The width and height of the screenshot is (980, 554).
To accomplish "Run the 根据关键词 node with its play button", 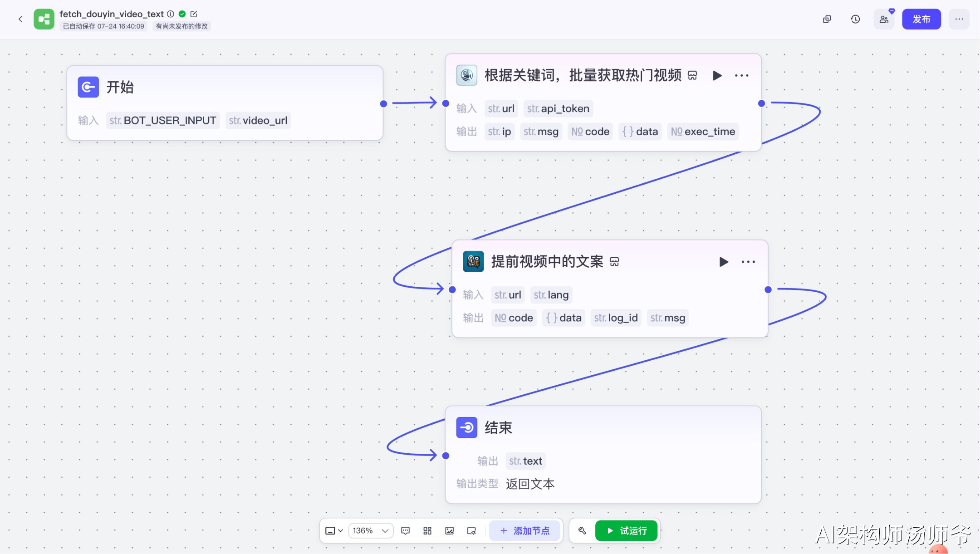I will click(717, 75).
